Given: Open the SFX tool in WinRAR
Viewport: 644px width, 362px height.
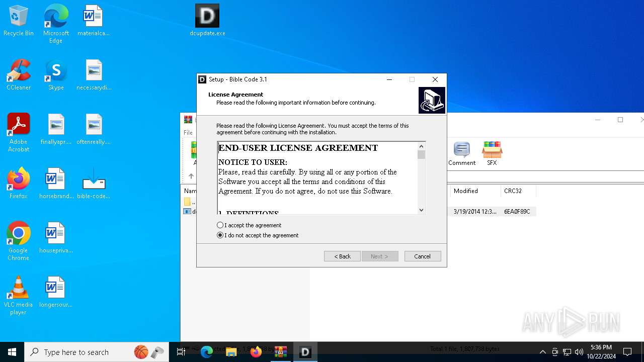Looking at the screenshot, I should (492, 154).
